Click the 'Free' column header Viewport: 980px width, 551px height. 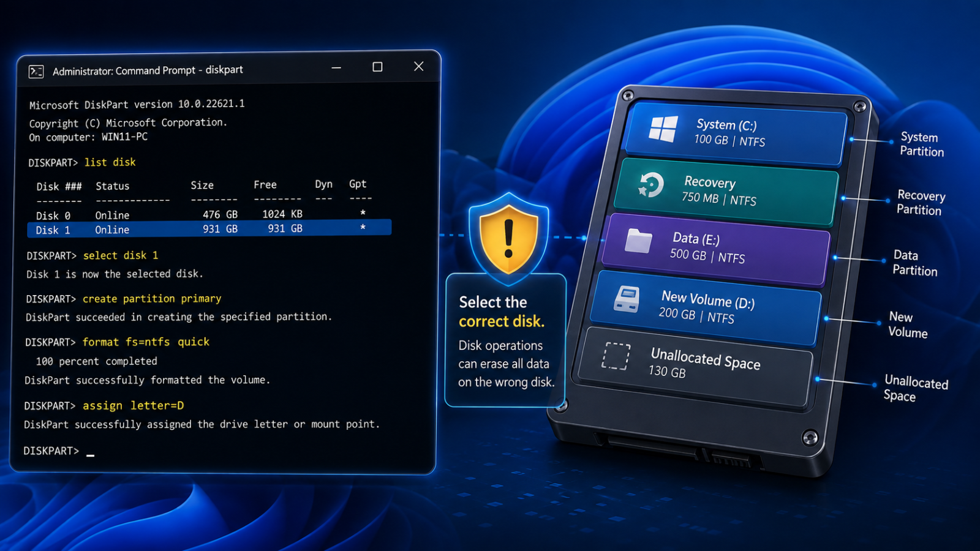tap(265, 185)
